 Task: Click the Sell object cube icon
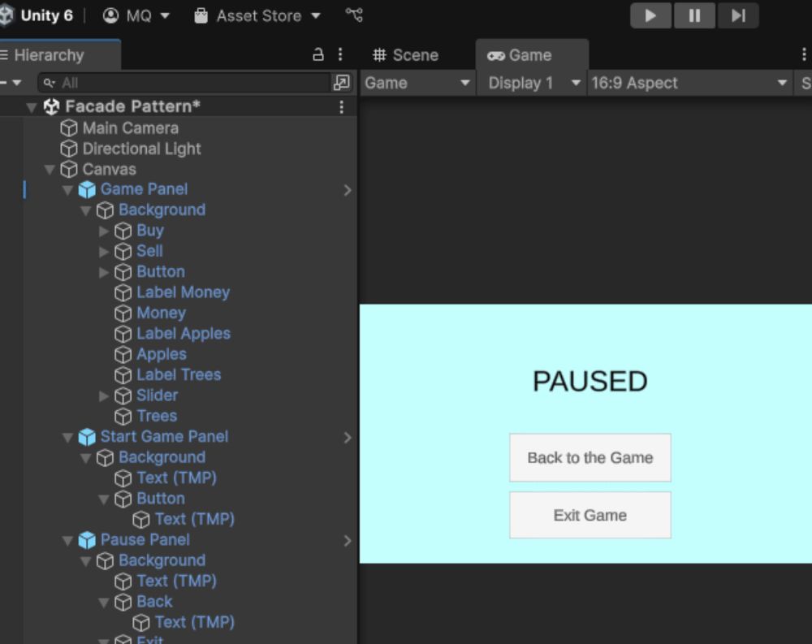pyautogui.click(x=123, y=252)
